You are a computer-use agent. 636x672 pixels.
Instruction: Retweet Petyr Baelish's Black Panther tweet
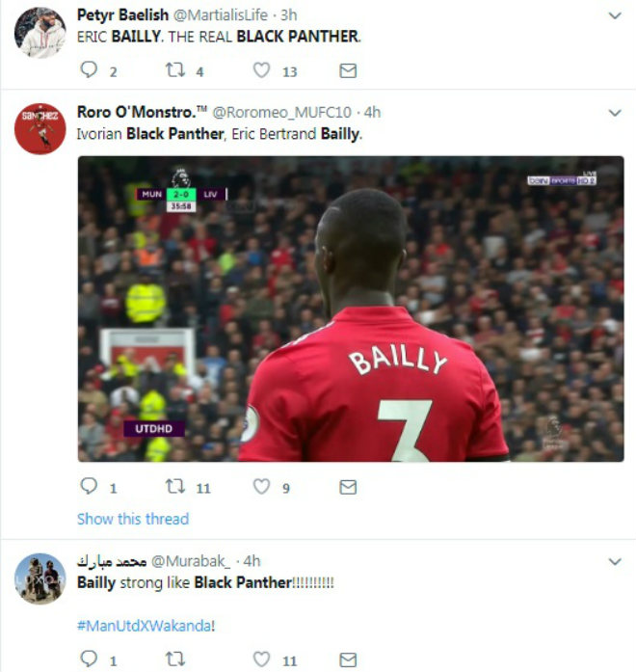pos(175,69)
